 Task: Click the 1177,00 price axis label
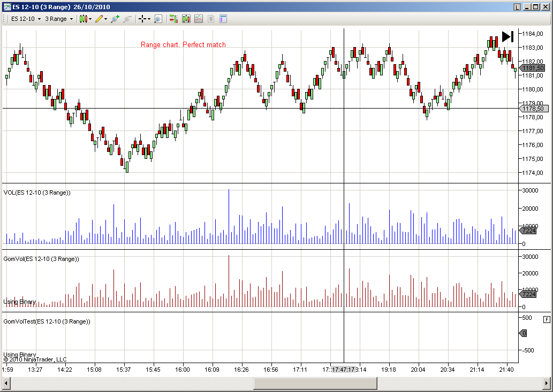pyautogui.click(x=532, y=131)
